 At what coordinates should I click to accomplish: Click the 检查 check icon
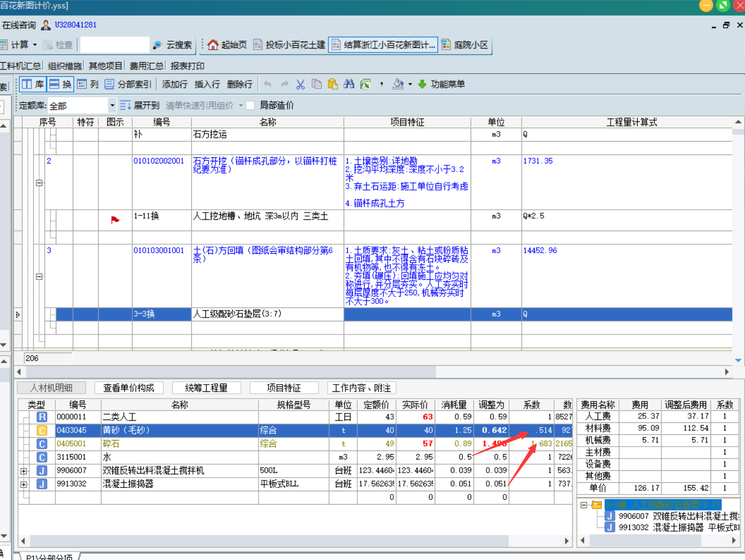[x=48, y=45]
